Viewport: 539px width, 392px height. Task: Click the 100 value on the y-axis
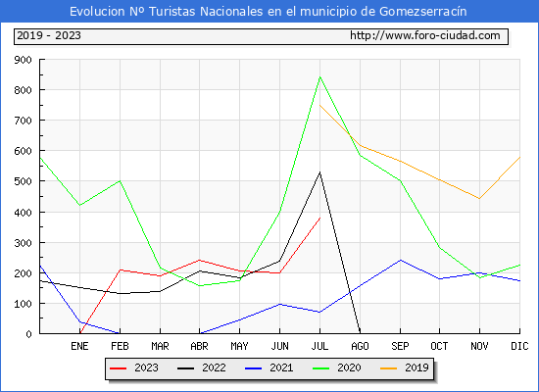pyautogui.click(x=24, y=304)
